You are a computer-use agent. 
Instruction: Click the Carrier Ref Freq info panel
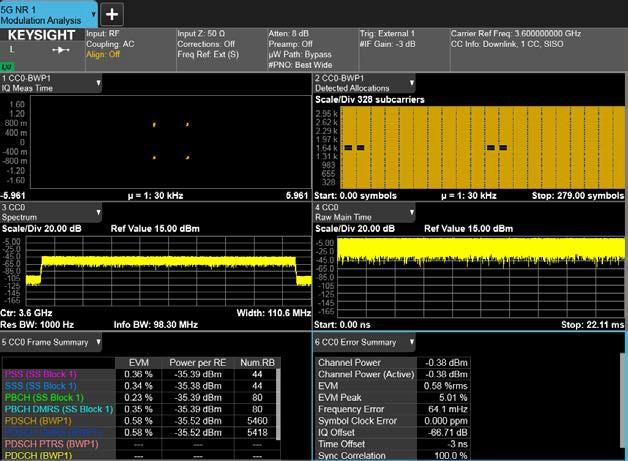point(537,38)
